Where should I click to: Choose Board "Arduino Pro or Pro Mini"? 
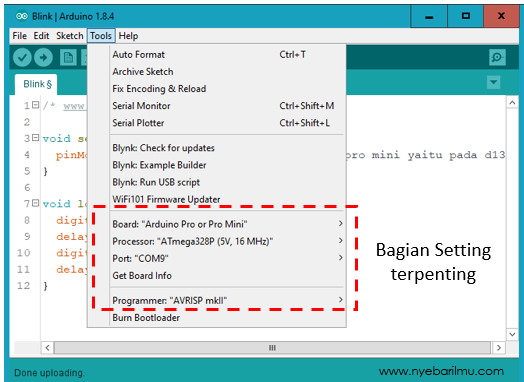point(217,224)
